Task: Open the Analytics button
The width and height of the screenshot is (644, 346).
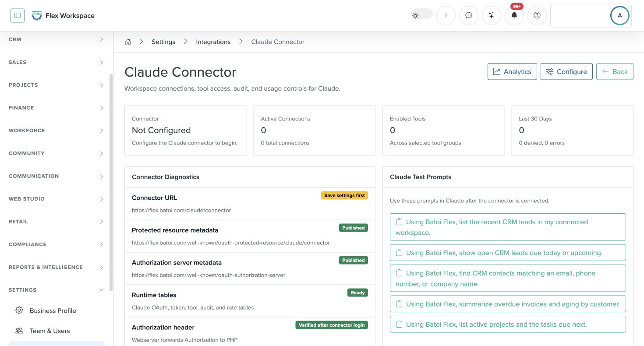Action: [512, 71]
